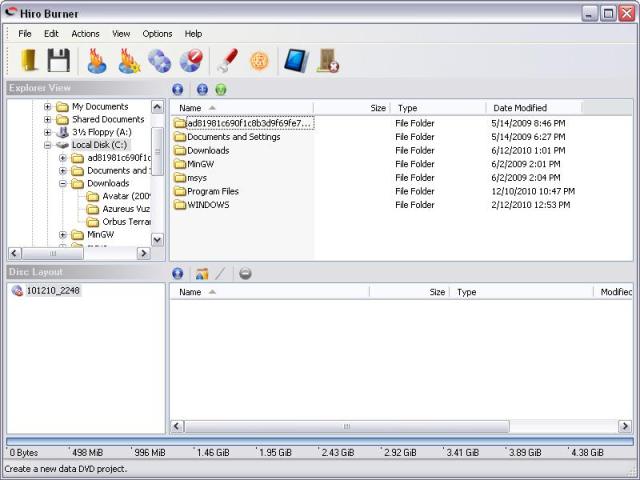The image size is (640, 480).
Task: Select the 101210_2248 disc project node
Action: [x=53, y=291]
